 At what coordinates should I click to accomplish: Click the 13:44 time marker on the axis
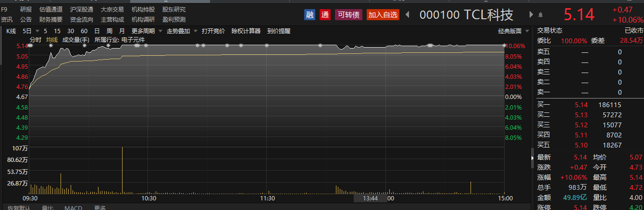pyautogui.click(x=370, y=198)
